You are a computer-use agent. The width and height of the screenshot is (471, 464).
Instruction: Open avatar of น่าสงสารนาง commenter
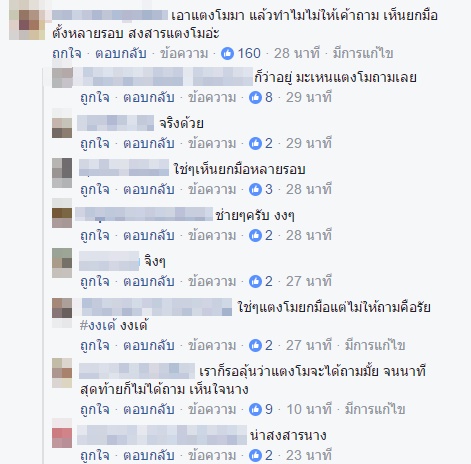coord(62,433)
